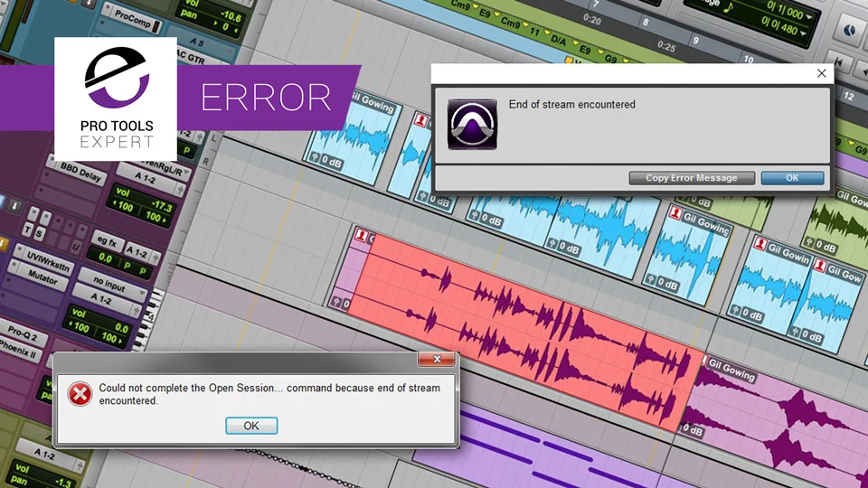The image size is (868, 488).
Task: Click bar 10 on the ruler
Action: pyautogui.click(x=749, y=60)
